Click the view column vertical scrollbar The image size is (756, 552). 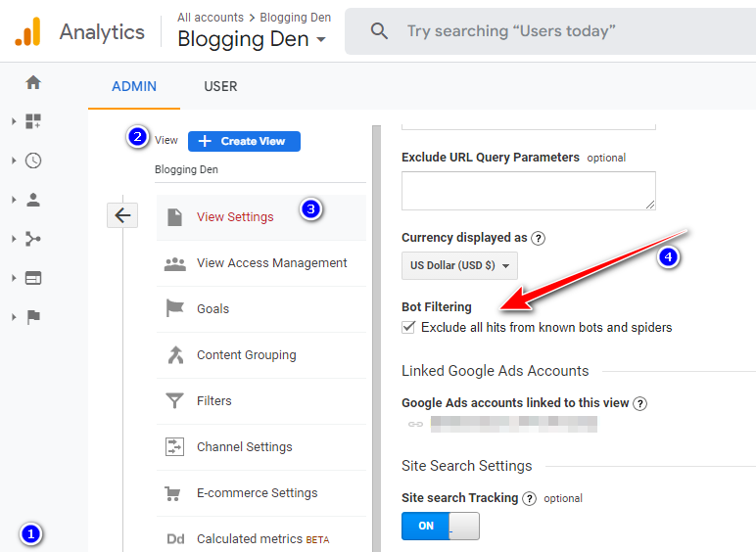click(377, 338)
